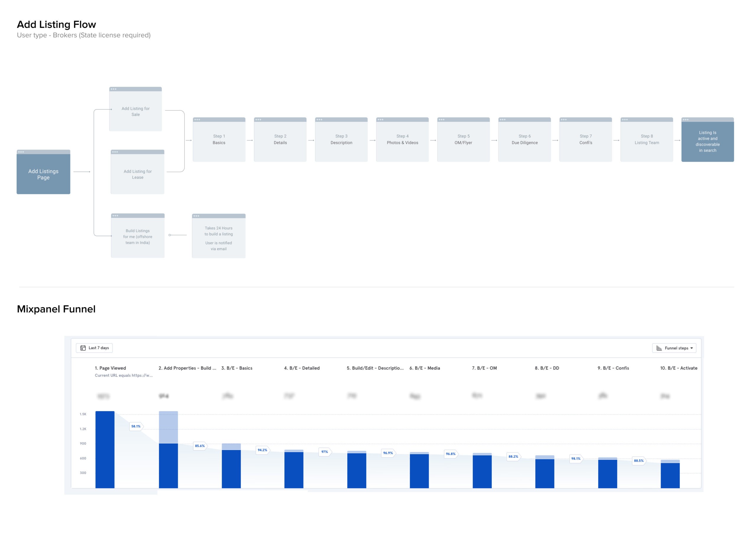Select the 88.2% conversion label
The image size is (756, 538).
(513, 457)
